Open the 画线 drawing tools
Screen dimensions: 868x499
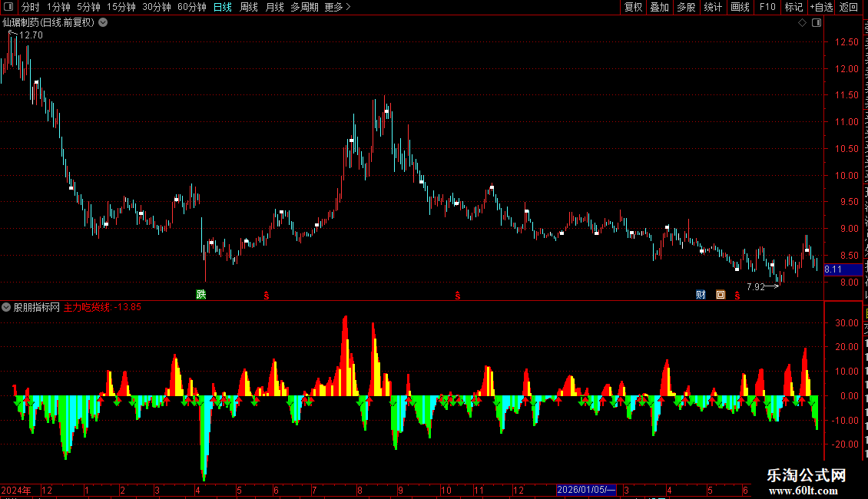(x=740, y=7)
